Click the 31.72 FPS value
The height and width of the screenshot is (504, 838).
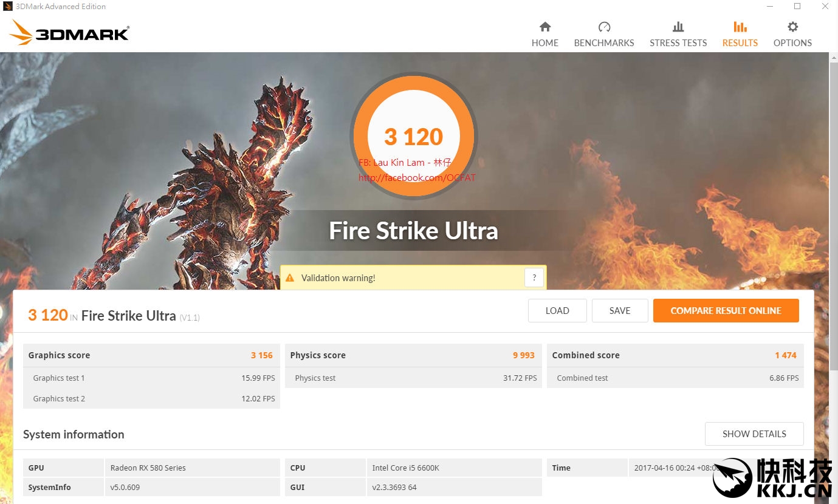(520, 378)
